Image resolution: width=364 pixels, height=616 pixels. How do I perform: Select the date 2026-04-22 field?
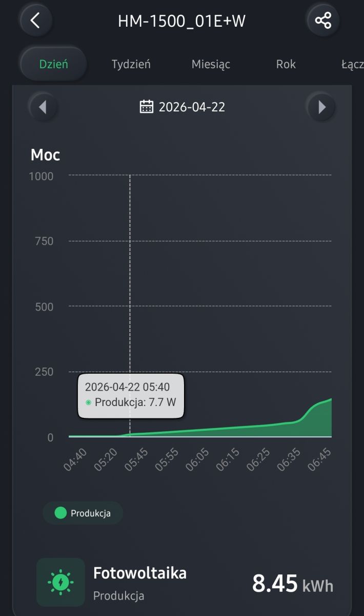pos(183,107)
